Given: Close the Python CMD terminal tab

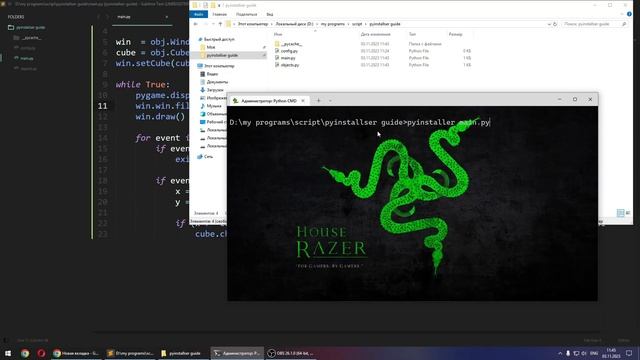Looking at the screenshot, I should coord(303,100).
